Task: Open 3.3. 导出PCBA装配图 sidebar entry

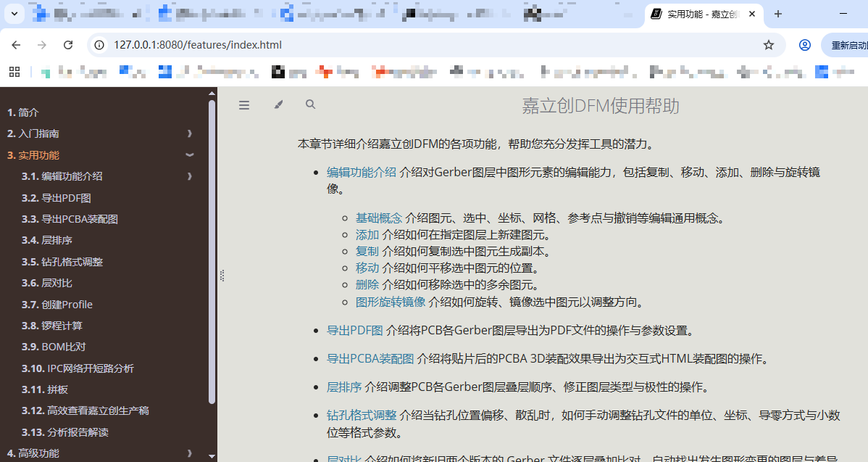Action: pyautogui.click(x=70, y=219)
